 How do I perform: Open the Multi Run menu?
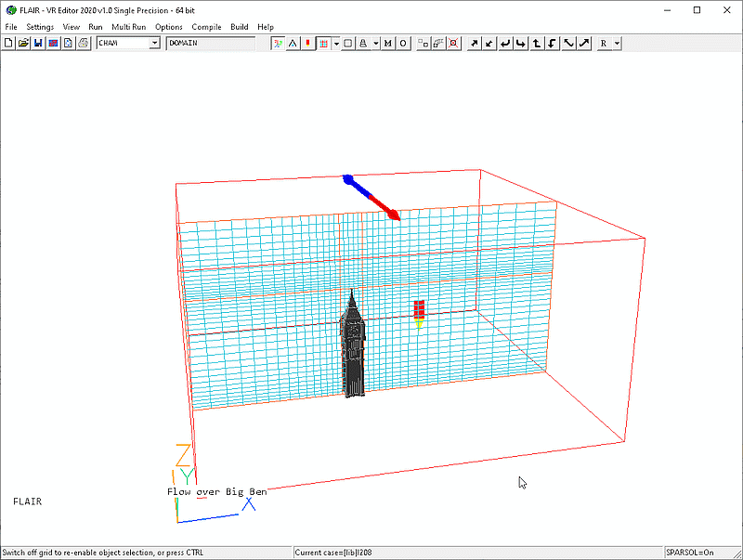pyautogui.click(x=128, y=27)
